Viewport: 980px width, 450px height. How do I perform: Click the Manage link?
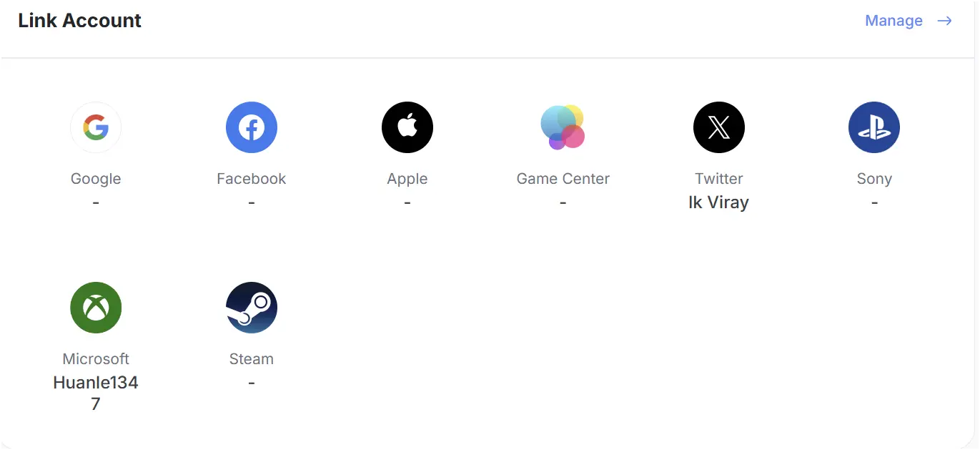(894, 21)
